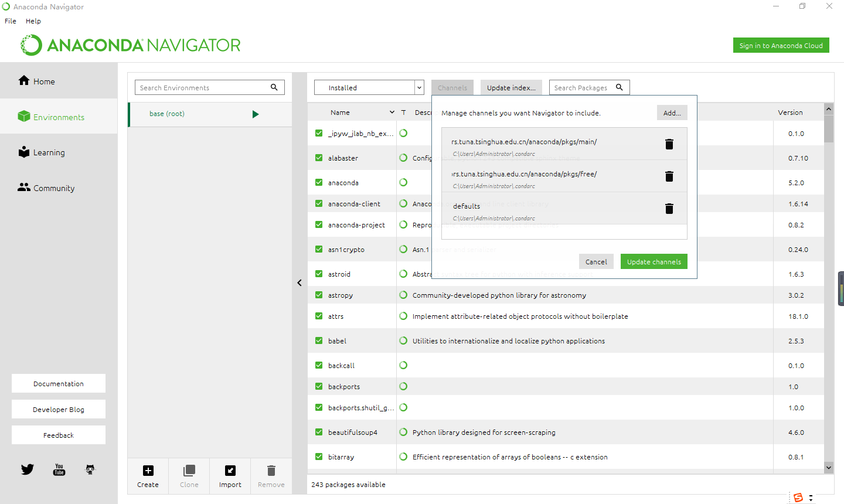
Task: Click the Channels button
Action: [x=452, y=87]
